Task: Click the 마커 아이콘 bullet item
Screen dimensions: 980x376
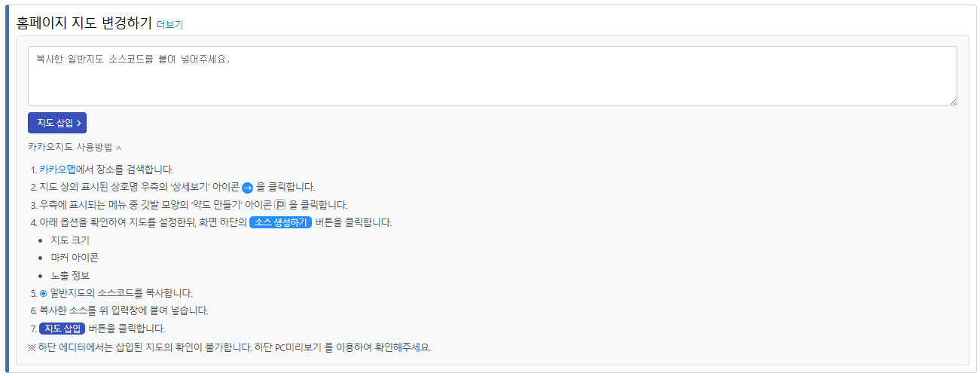Action: click(x=75, y=258)
